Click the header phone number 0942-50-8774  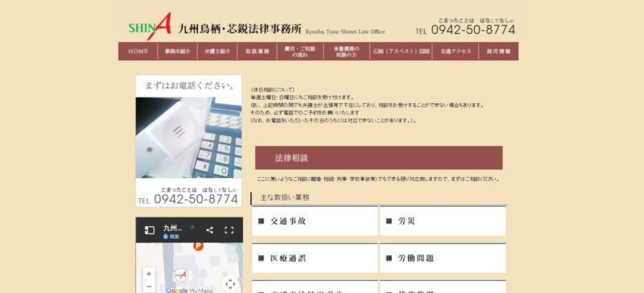(x=473, y=30)
